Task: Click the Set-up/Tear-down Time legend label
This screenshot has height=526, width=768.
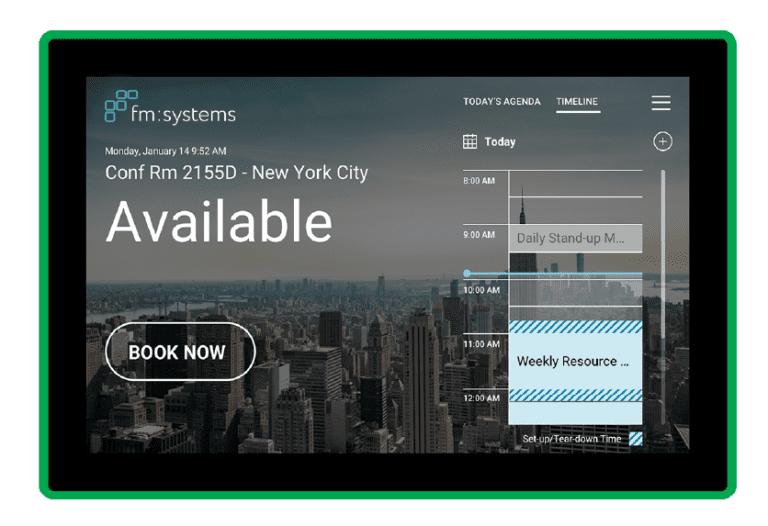Action: coord(571,439)
